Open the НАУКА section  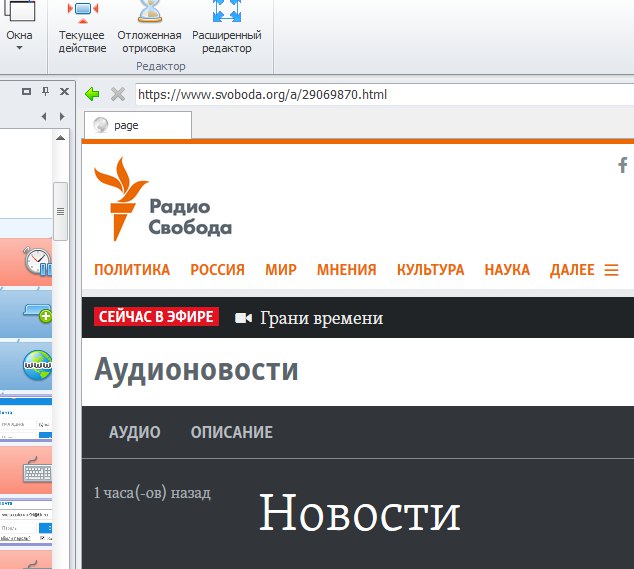point(507,270)
